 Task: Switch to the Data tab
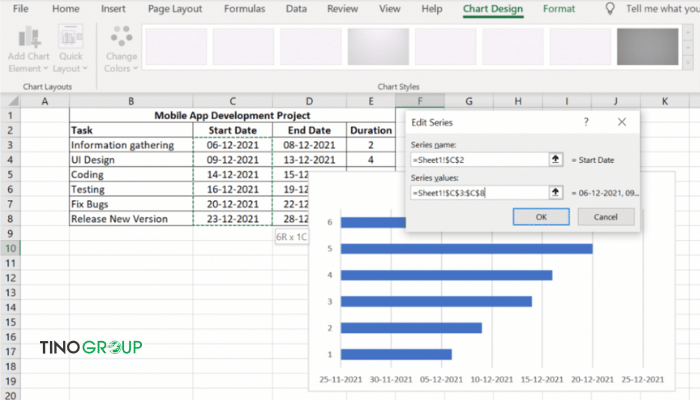[296, 8]
